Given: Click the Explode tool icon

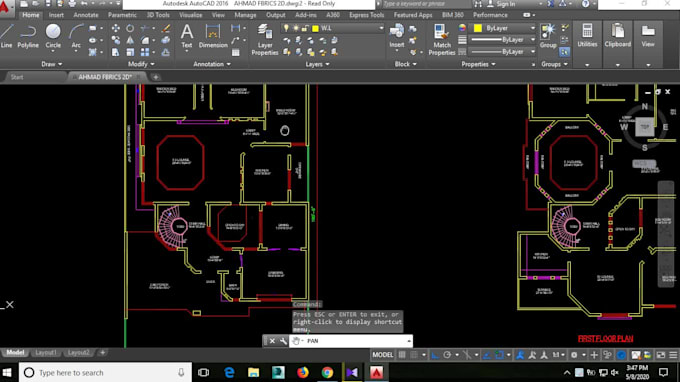Looking at the screenshot, I should pyautogui.click(x=166, y=40).
